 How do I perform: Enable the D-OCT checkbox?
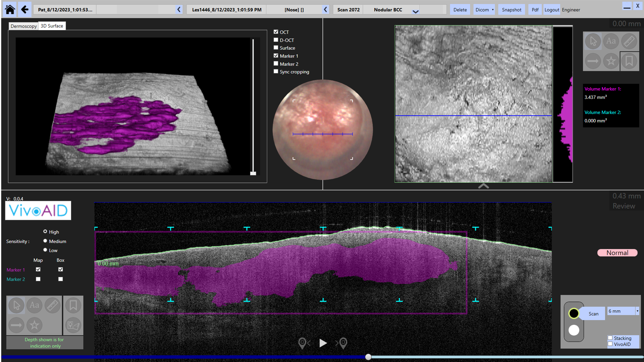click(276, 40)
